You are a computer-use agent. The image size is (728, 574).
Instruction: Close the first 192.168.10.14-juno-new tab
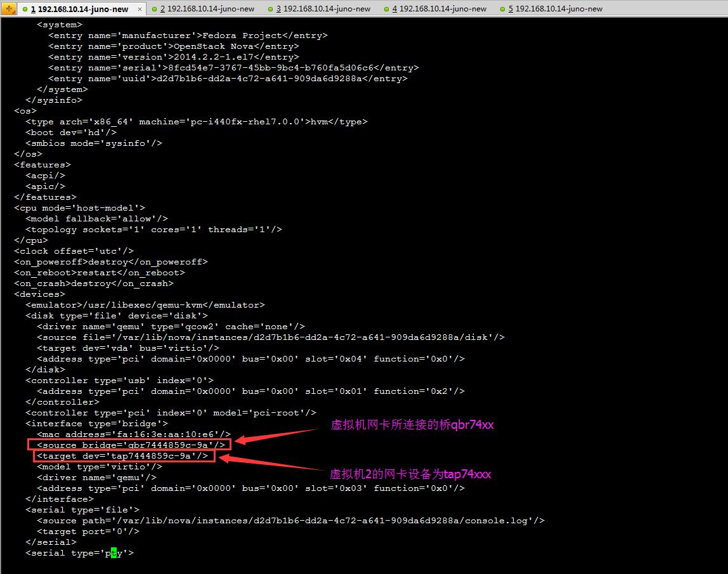click(140, 9)
